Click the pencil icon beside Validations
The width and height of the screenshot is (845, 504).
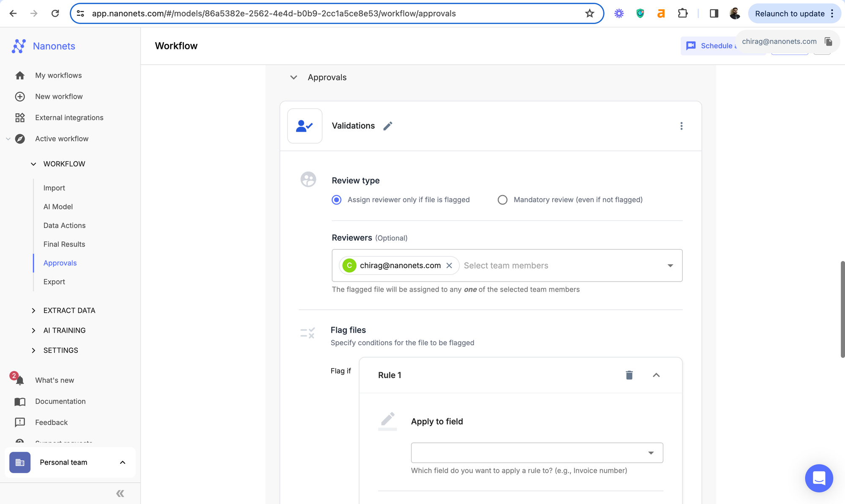tap(387, 126)
